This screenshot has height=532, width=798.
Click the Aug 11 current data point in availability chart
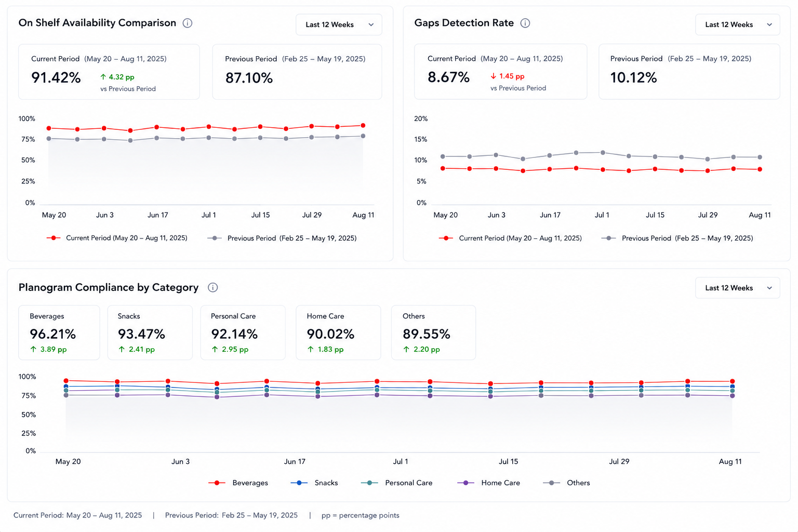tap(363, 125)
